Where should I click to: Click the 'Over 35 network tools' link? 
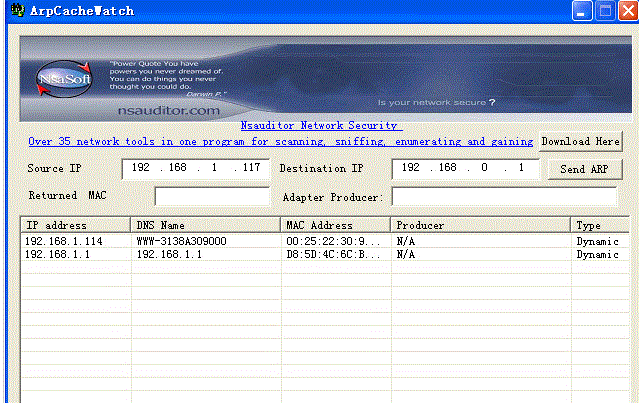pos(280,142)
